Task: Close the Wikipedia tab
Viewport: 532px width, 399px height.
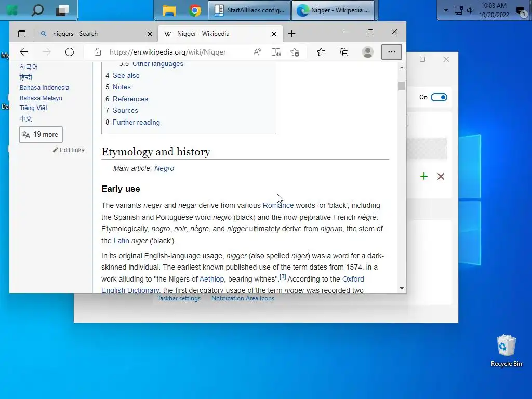Action: [x=274, y=34]
